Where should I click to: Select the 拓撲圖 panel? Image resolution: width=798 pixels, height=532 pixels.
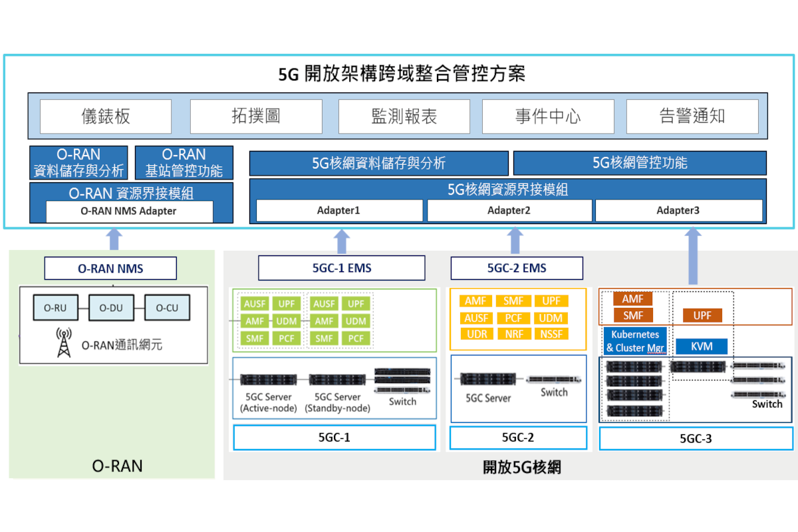[255, 116]
